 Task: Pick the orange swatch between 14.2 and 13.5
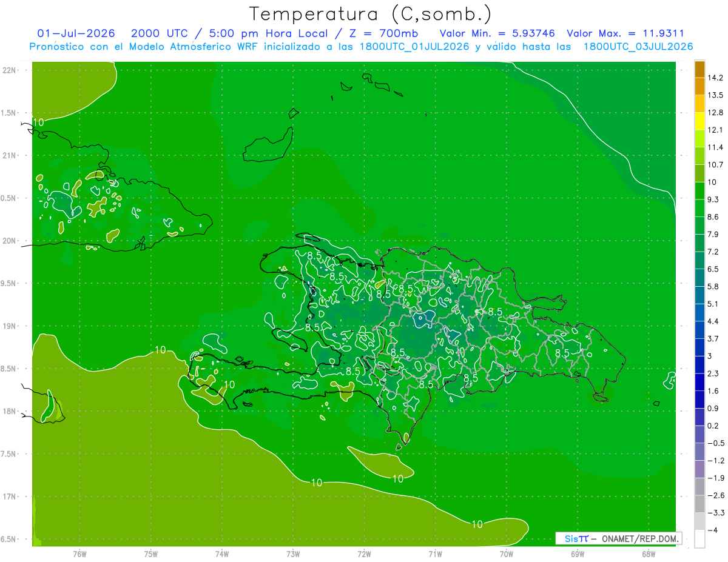coord(699,87)
